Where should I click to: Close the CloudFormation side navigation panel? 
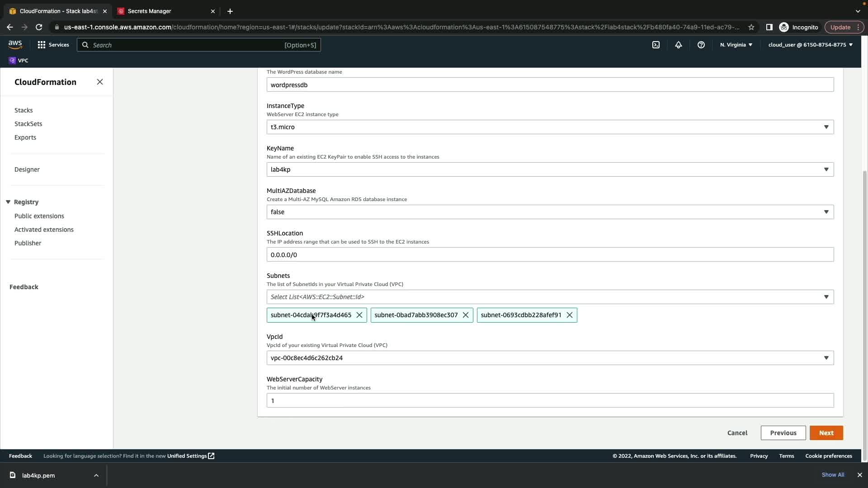click(x=100, y=82)
